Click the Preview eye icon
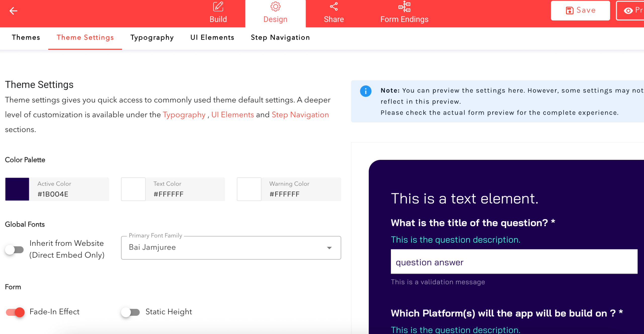The width and height of the screenshot is (644, 334). coord(628,11)
